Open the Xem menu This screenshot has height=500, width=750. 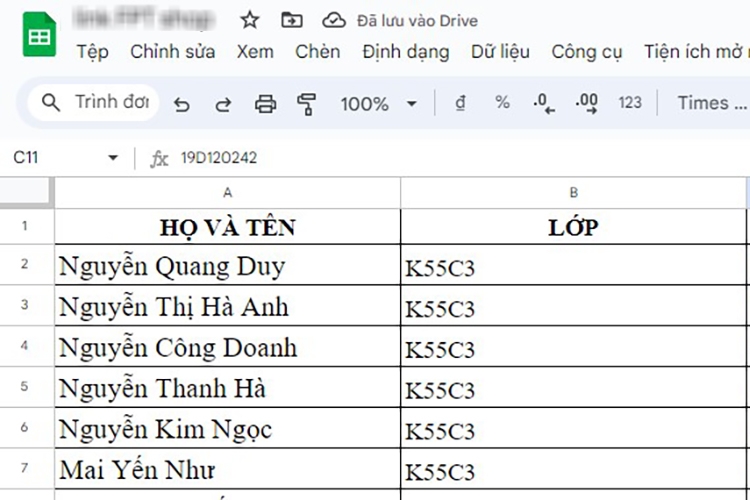point(255,52)
